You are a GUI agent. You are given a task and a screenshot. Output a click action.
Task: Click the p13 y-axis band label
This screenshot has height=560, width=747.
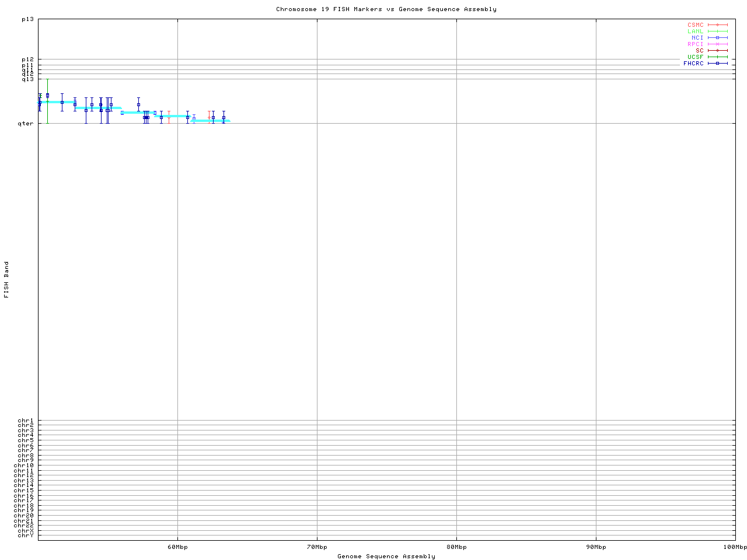point(27,19)
